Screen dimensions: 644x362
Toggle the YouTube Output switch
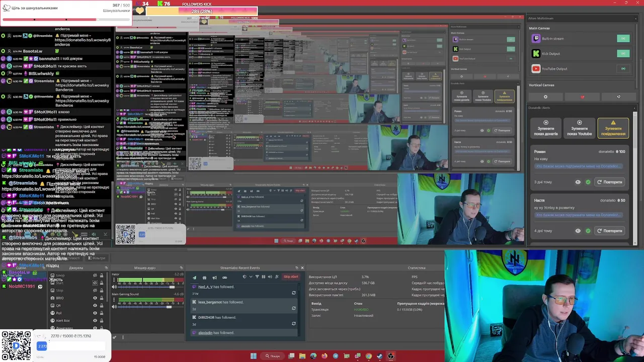[623, 69]
